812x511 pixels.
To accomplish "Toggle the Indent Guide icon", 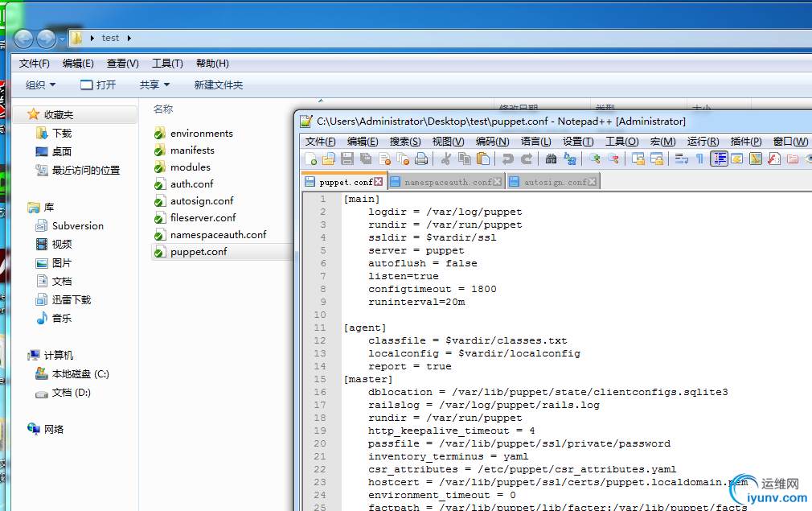I will [x=719, y=159].
